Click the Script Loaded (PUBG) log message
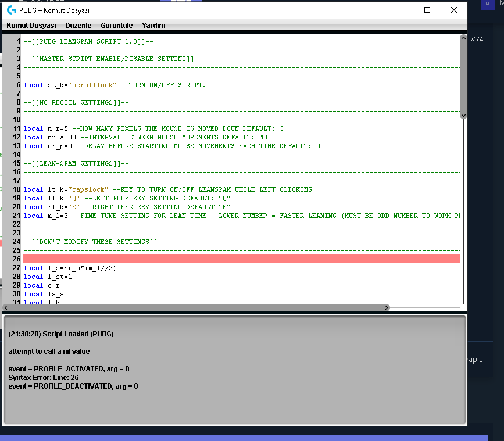Image resolution: width=504 pixels, height=441 pixels. [61, 334]
